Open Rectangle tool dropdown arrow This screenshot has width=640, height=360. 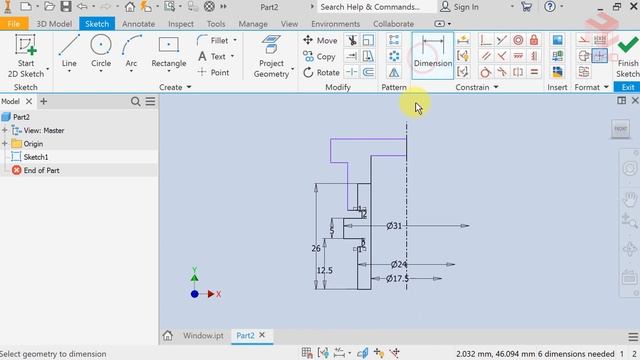click(169, 72)
